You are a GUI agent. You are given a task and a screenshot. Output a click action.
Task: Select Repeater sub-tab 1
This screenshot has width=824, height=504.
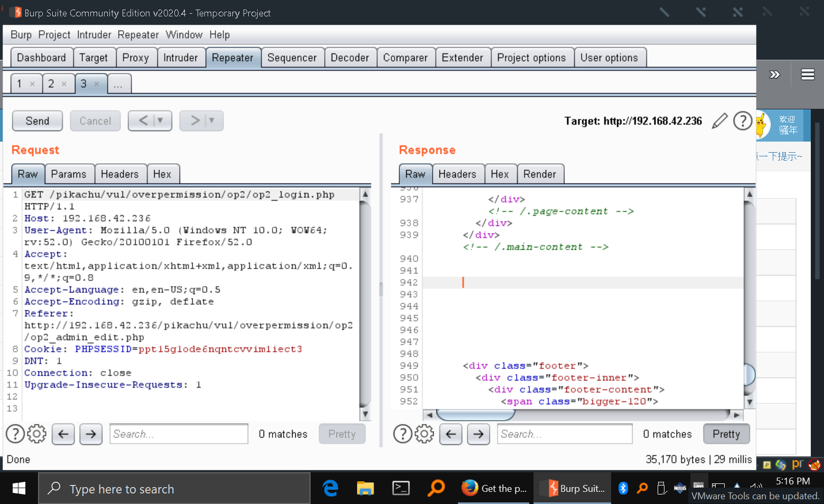tap(20, 84)
